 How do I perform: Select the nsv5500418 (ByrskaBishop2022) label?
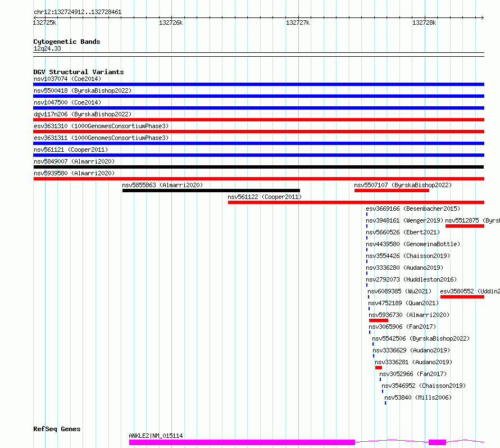point(83,90)
